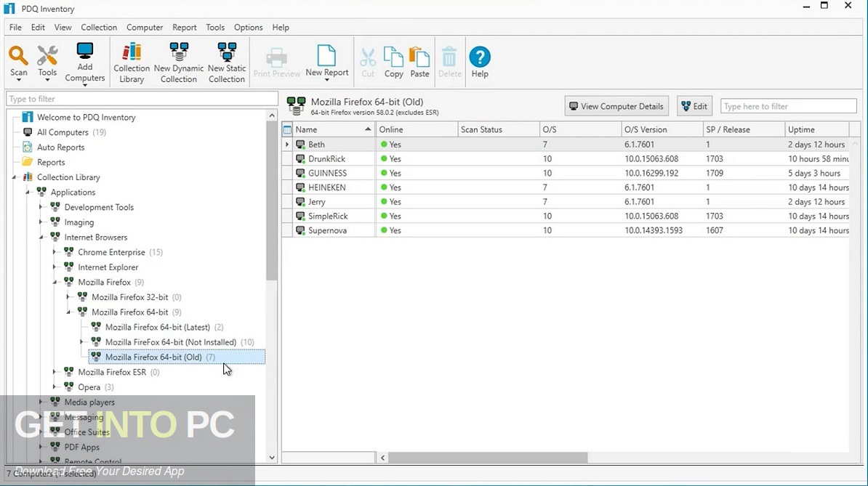This screenshot has height=486, width=868.
Task: Click the Copy toolbar icon
Action: (x=393, y=57)
